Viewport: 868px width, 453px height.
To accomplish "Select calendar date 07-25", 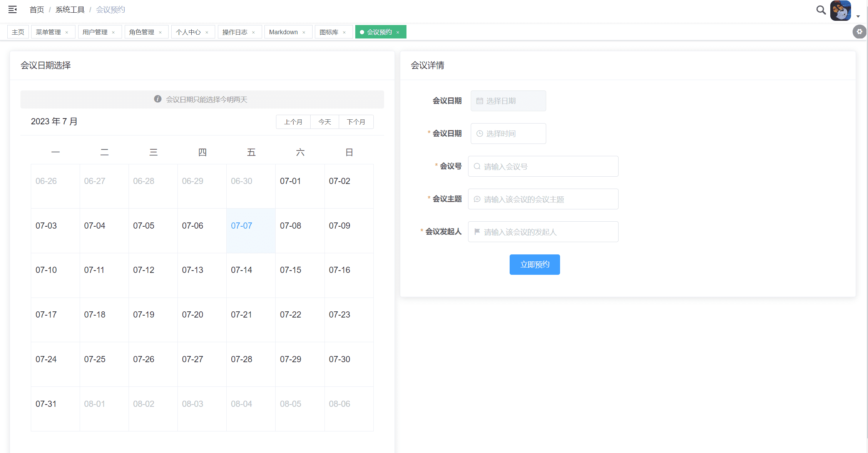I will point(104,364).
